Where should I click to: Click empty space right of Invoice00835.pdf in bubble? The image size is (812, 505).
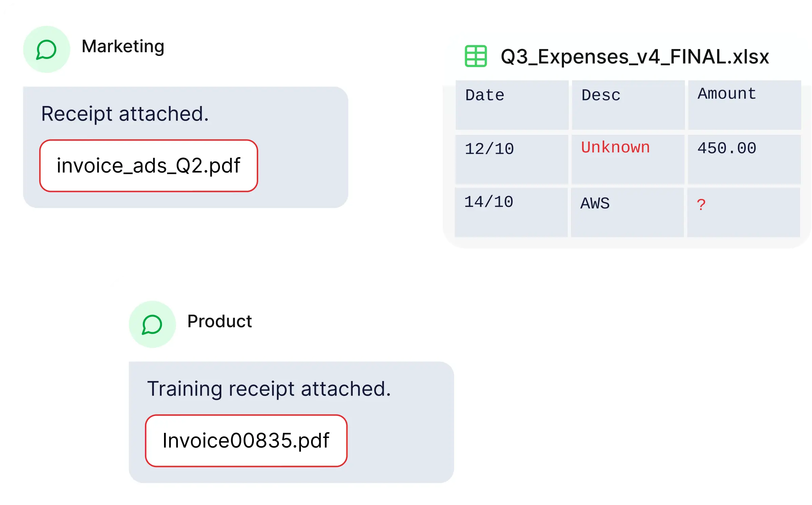pos(400,441)
